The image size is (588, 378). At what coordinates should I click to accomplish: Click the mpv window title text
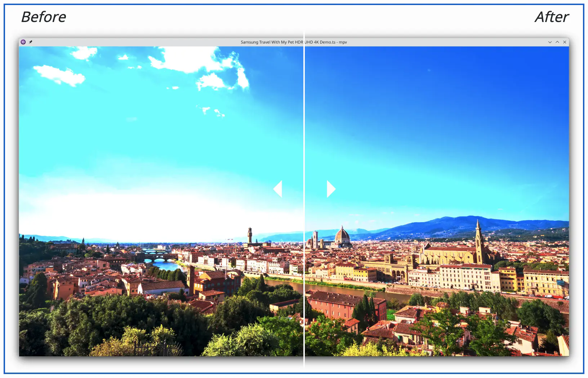tap(294, 42)
